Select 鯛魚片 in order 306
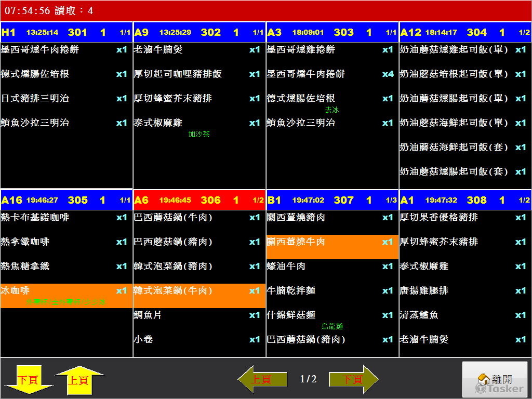Viewport: 532px width, 399px height. pos(199,315)
